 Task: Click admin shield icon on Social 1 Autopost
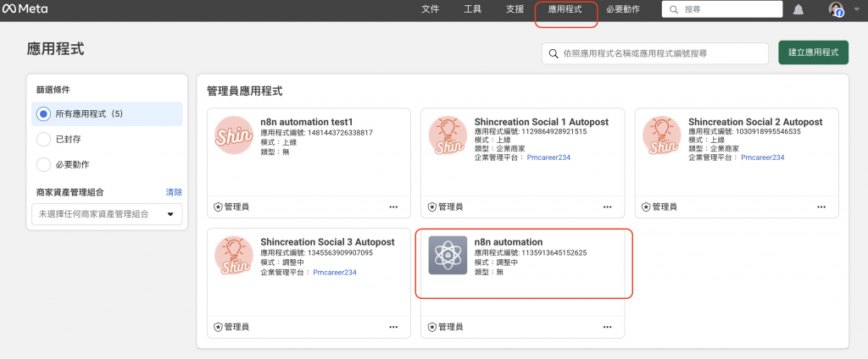(432, 207)
